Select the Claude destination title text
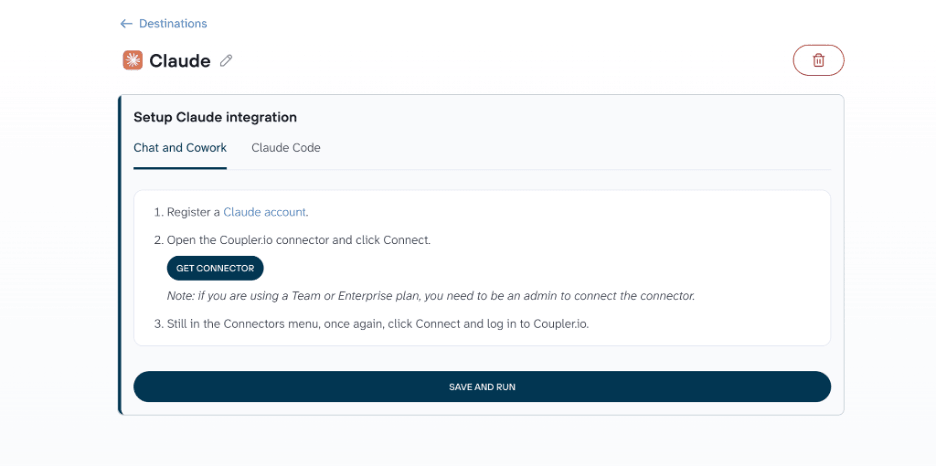The width and height of the screenshot is (936, 466). [x=180, y=61]
